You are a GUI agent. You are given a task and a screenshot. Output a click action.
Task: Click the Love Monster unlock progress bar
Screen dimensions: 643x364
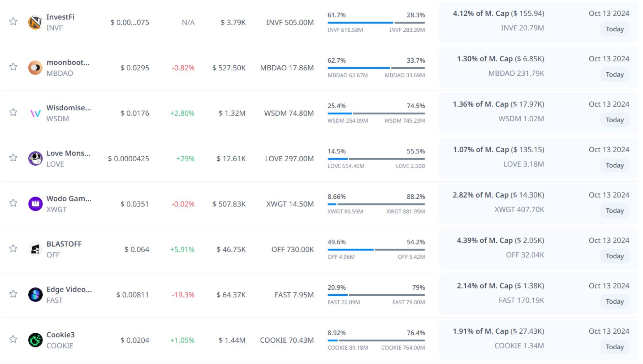coord(376,159)
